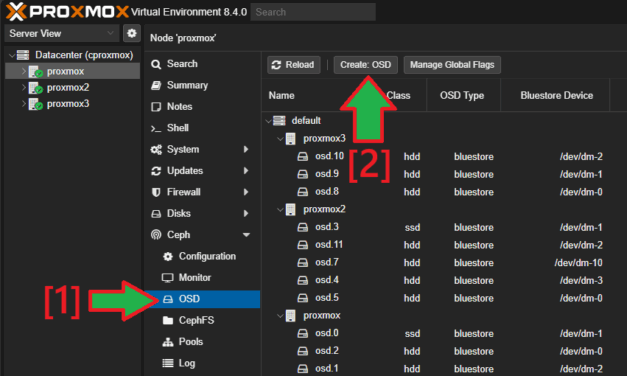Click the Search magnifier icon in node menu
Image resolution: width=627 pixels, height=376 pixels.
(x=156, y=64)
